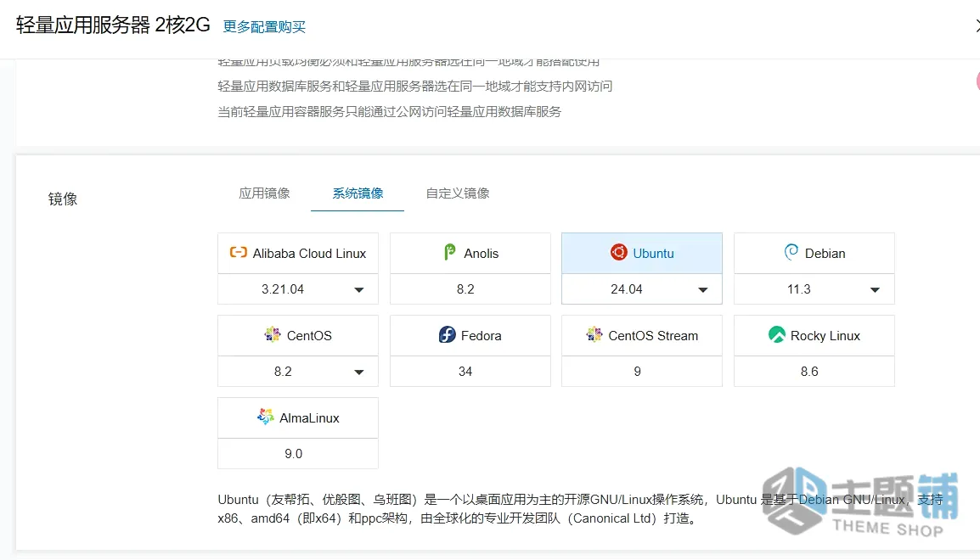Click the blue Fedora logo icon
This screenshot has height=560, width=980.
(447, 334)
